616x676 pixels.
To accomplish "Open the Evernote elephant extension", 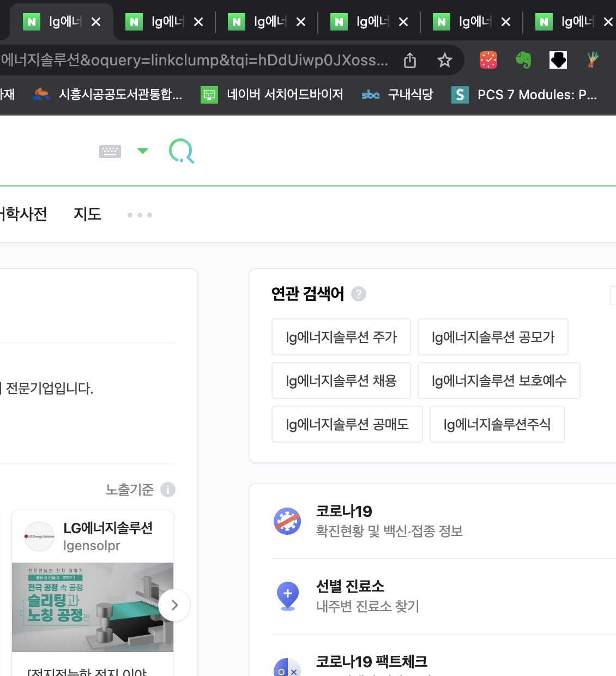I will (523, 60).
